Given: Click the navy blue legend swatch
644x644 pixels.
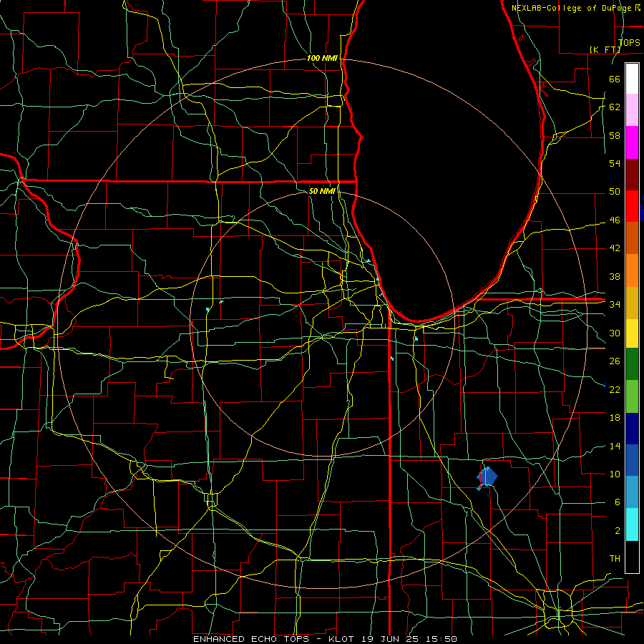Looking at the screenshot, I should point(632,429).
